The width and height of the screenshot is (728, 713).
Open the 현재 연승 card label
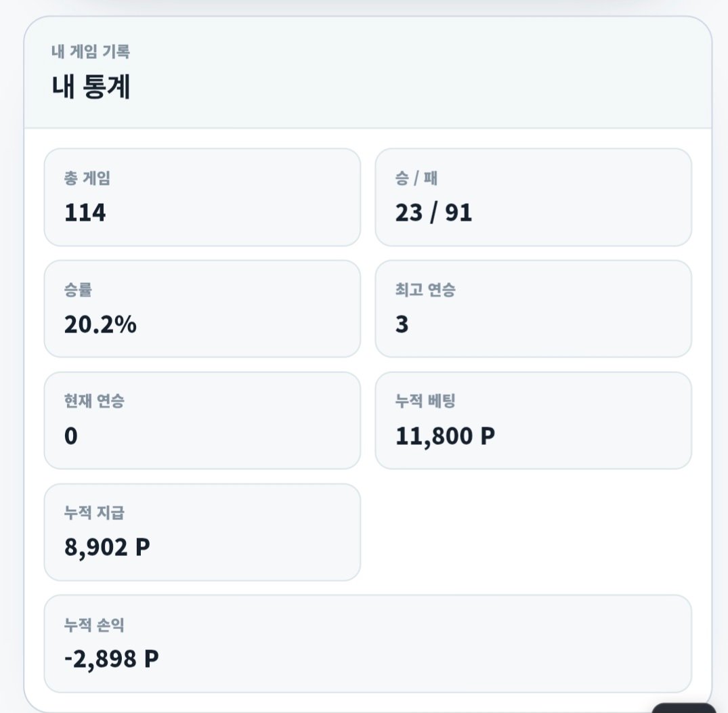pos(94,401)
